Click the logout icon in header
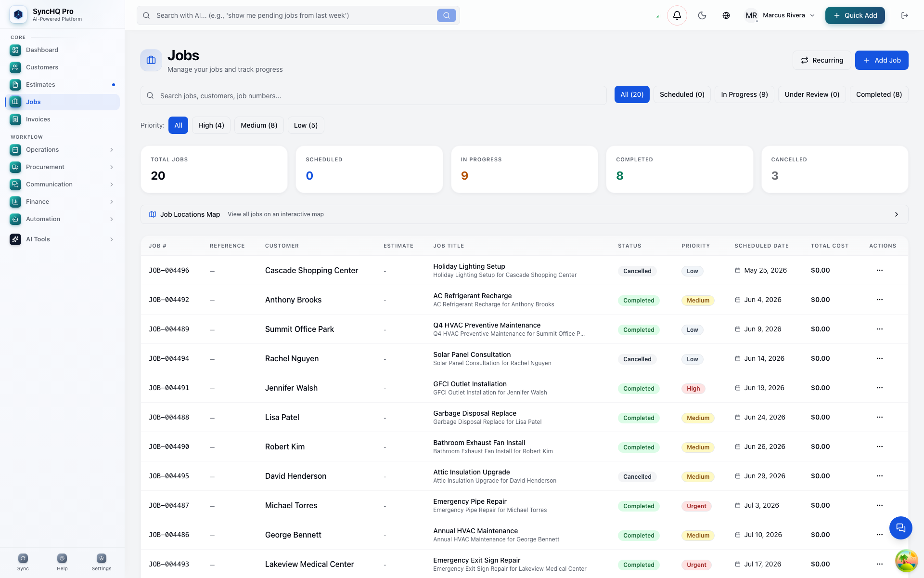 point(905,15)
